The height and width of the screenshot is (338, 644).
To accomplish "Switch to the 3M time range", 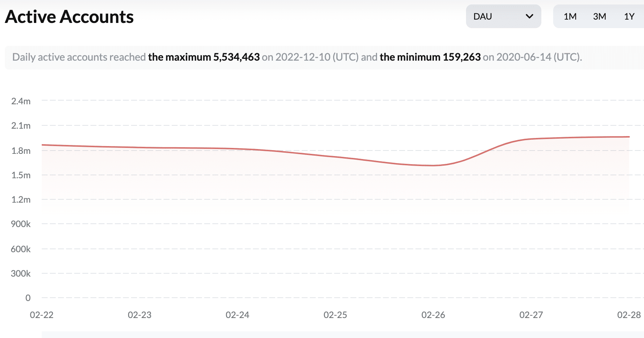I will click(x=600, y=17).
